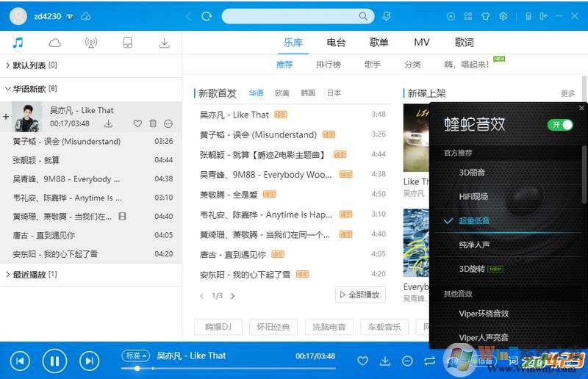The width and height of the screenshot is (588, 379).
Task: Open the local downloads icon in sidebar
Action: coord(164,43)
